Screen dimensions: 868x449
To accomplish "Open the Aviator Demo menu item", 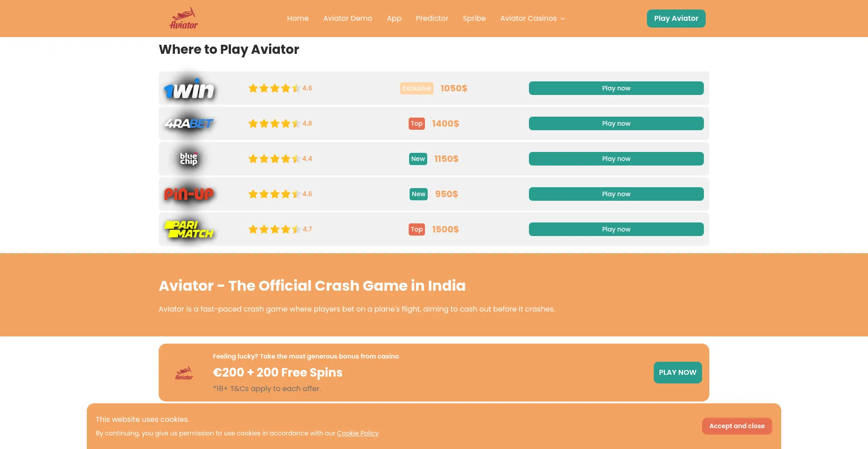I will [x=348, y=19].
